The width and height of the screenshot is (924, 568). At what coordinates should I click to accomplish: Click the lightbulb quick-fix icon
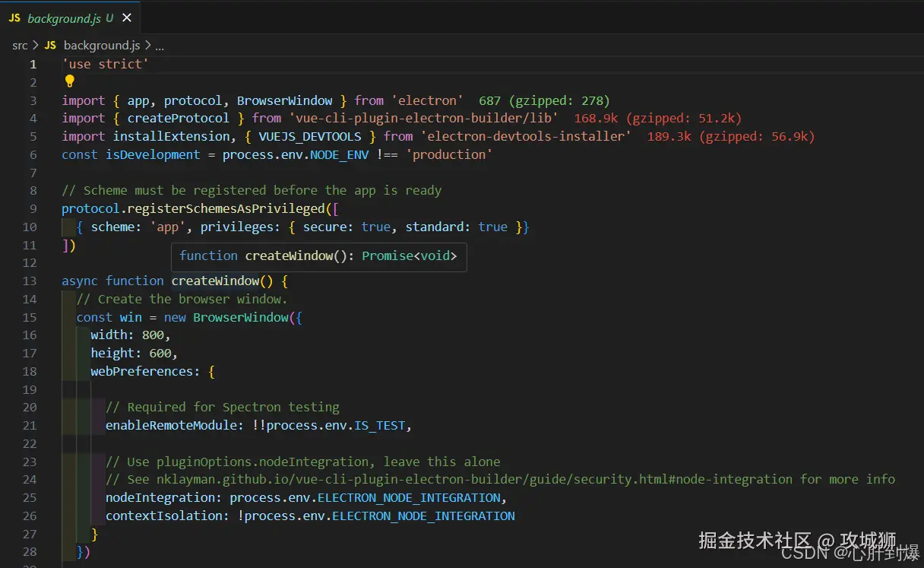69,81
